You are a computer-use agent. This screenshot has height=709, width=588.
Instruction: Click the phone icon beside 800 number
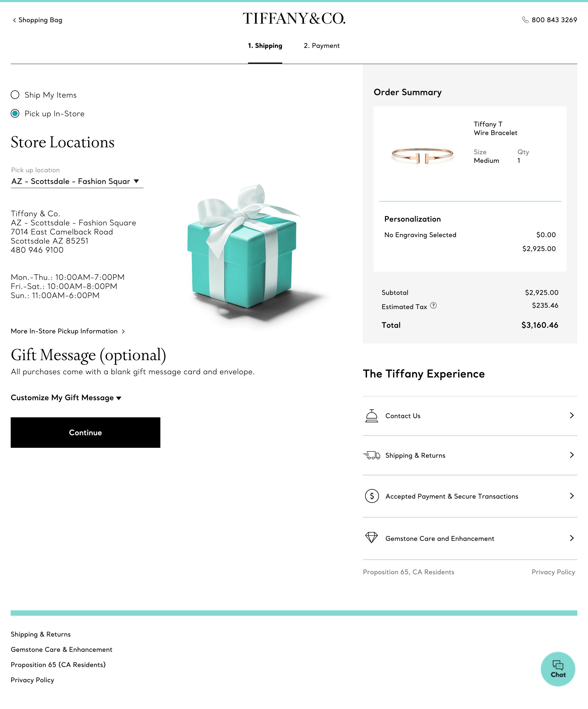525,20
